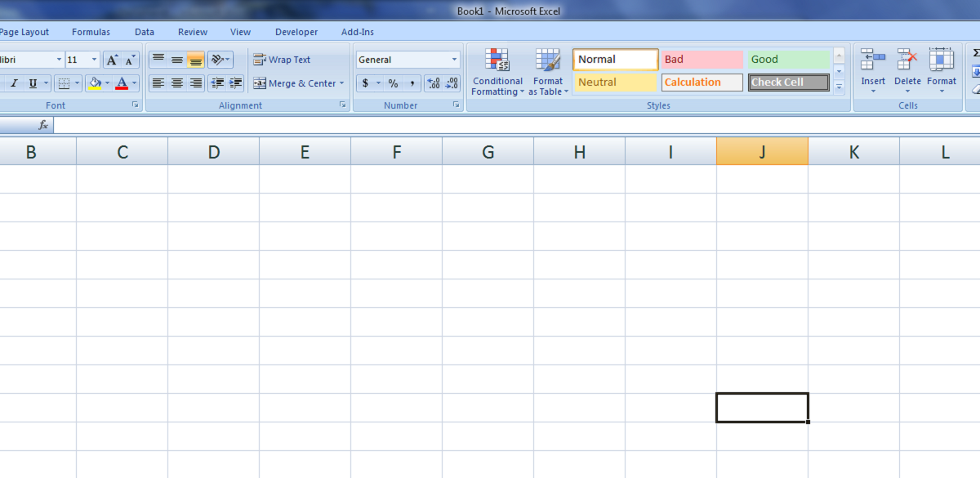This screenshot has width=980, height=478.
Task: Center text horizontally in cell
Action: click(x=177, y=83)
